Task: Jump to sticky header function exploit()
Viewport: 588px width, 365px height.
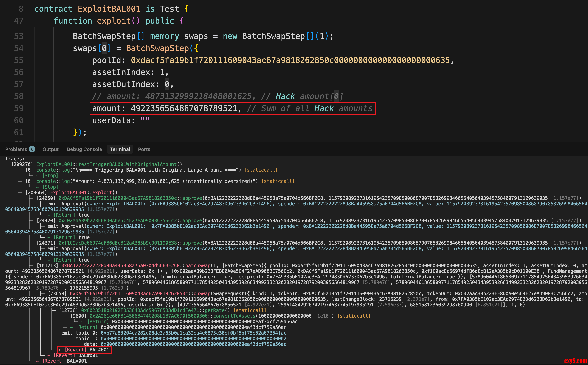Action: (x=114, y=21)
